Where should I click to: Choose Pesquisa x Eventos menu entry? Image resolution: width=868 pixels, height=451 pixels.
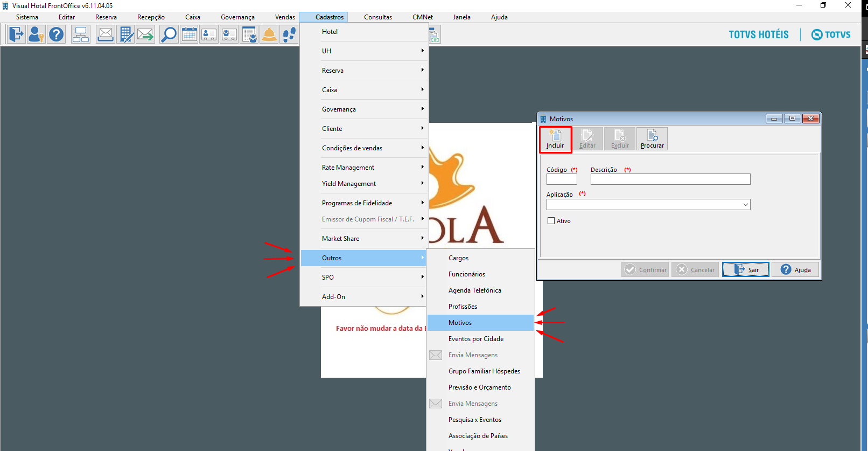pyautogui.click(x=480, y=420)
